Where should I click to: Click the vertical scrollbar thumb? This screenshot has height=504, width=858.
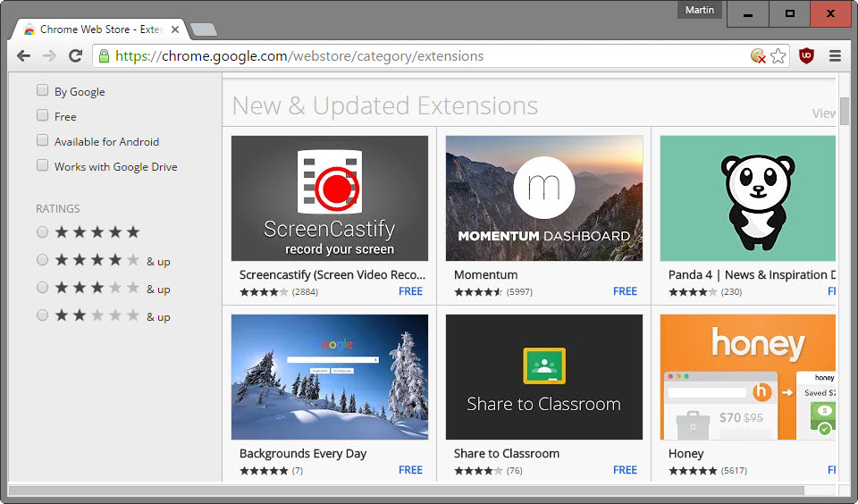coord(845,111)
